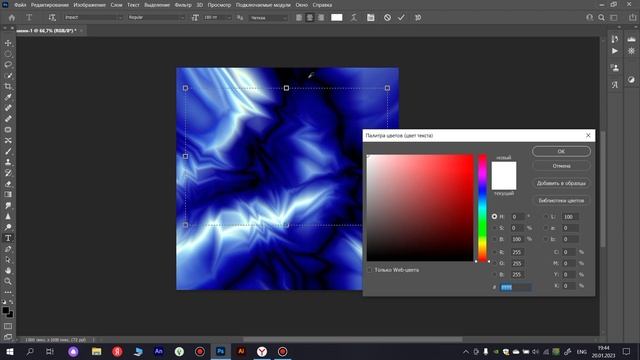
Task: Click the L value field showing 100
Action: 569,216
